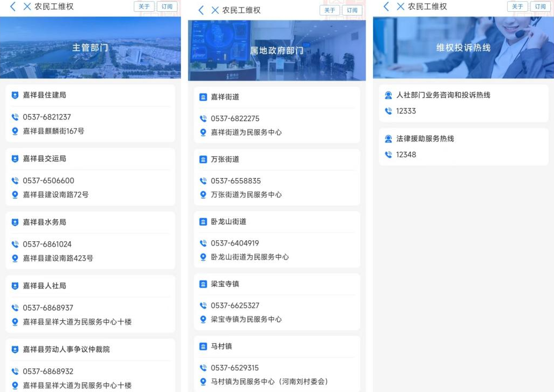Click badge icon beside 嘉祥县住建局
Screen dimensions: 554x392
pyautogui.click(x=15, y=95)
